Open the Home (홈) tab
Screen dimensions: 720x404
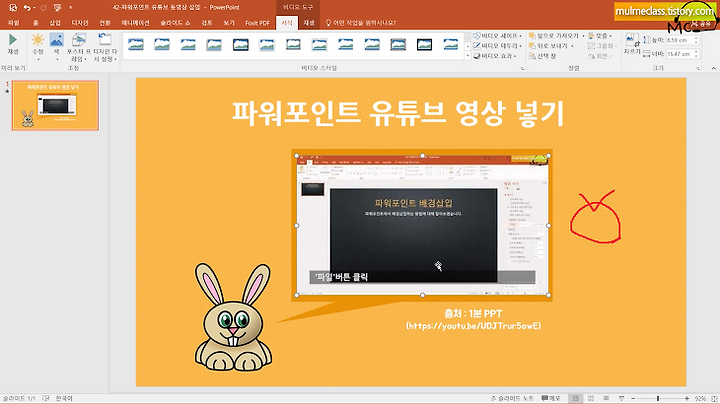click(35, 23)
